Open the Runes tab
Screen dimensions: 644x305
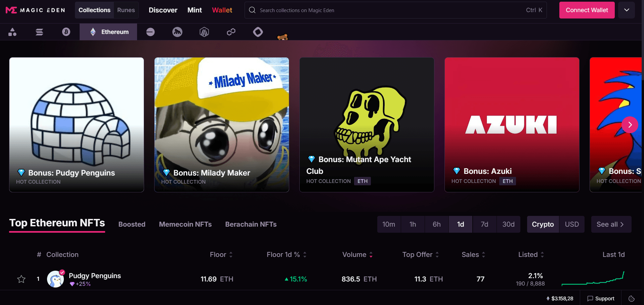click(x=126, y=10)
